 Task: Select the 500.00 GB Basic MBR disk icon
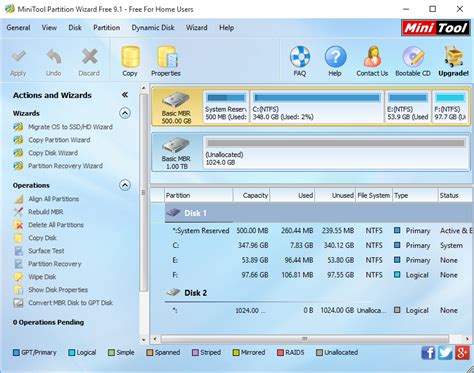click(176, 100)
